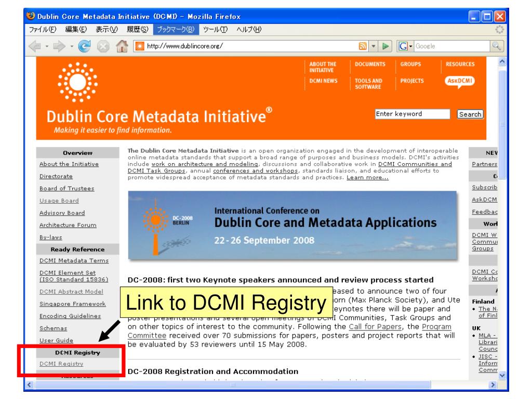
Task: Open the ファイル(F) menu
Action: (43, 30)
